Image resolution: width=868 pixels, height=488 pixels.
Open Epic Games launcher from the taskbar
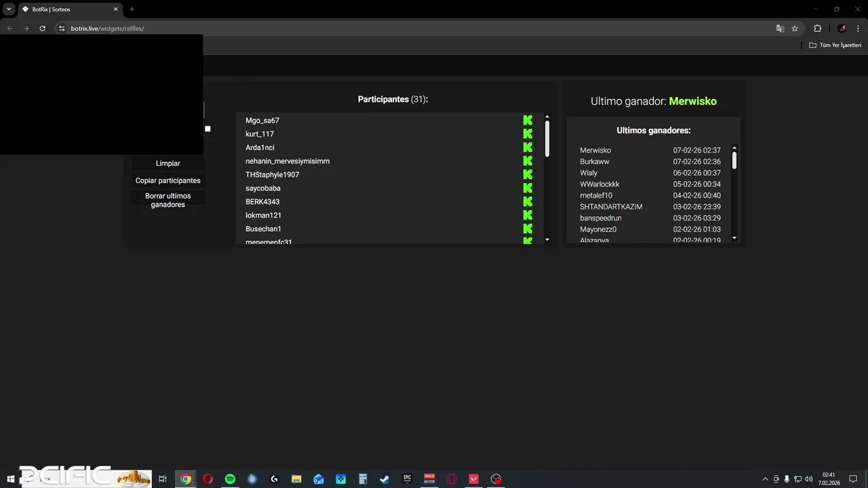click(407, 479)
